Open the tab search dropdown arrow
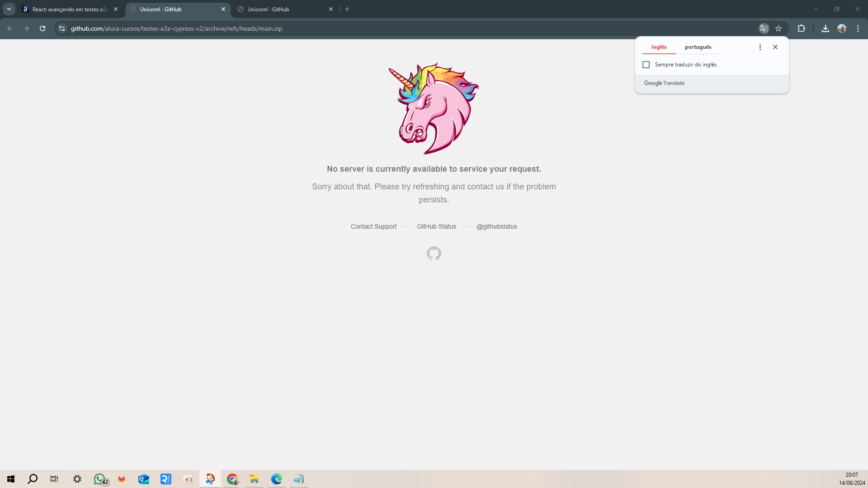868x488 pixels. click(x=9, y=9)
